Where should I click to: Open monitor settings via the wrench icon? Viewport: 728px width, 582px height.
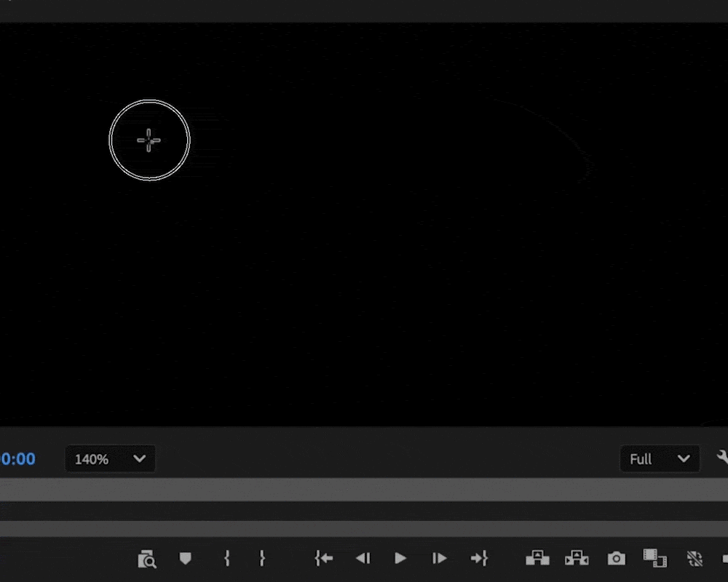point(722,458)
